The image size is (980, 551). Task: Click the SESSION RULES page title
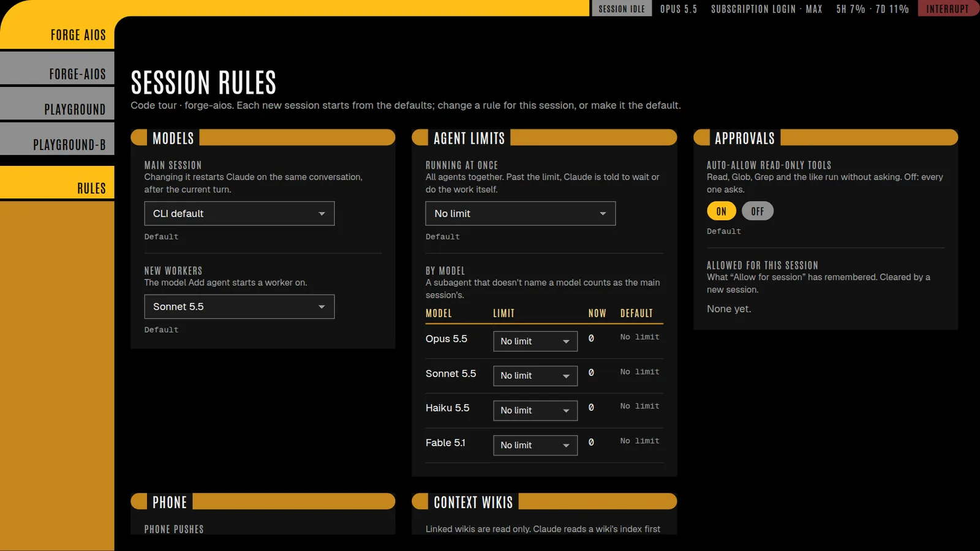203,83
